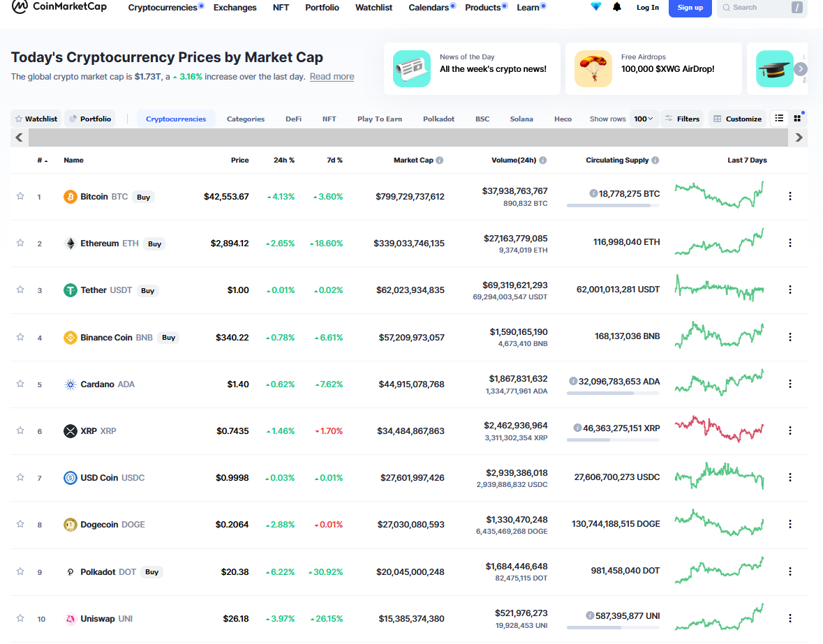Open the Watchlist filter button

point(36,119)
